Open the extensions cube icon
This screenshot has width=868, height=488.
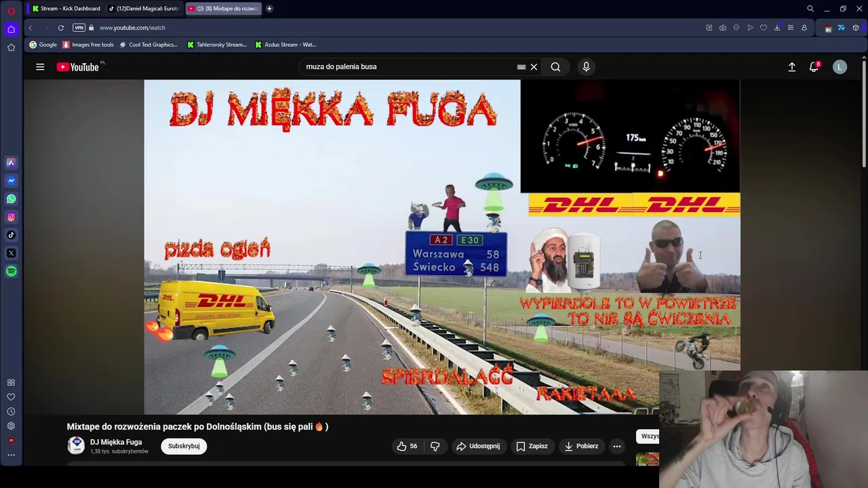coord(856,28)
